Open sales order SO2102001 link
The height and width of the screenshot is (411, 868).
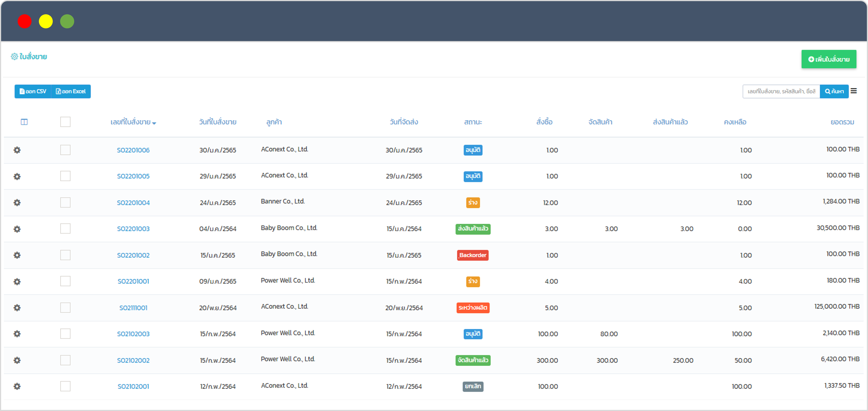click(x=133, y=386)
